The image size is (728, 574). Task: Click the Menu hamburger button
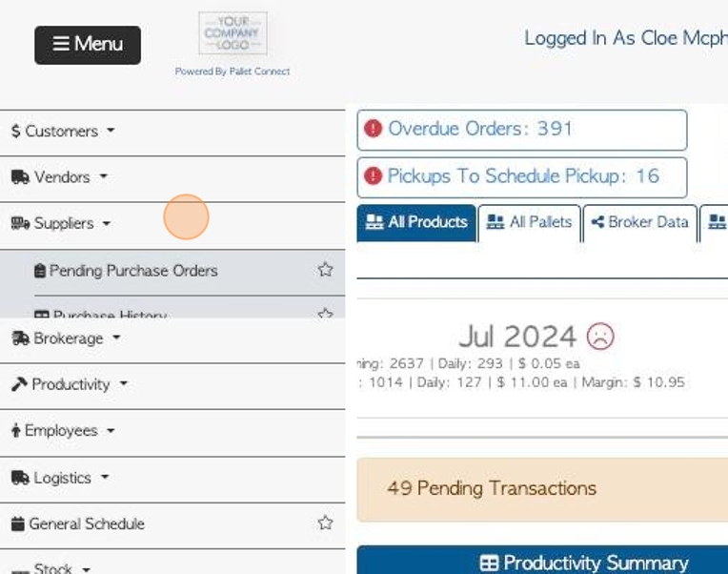click(x=88, y=45)
